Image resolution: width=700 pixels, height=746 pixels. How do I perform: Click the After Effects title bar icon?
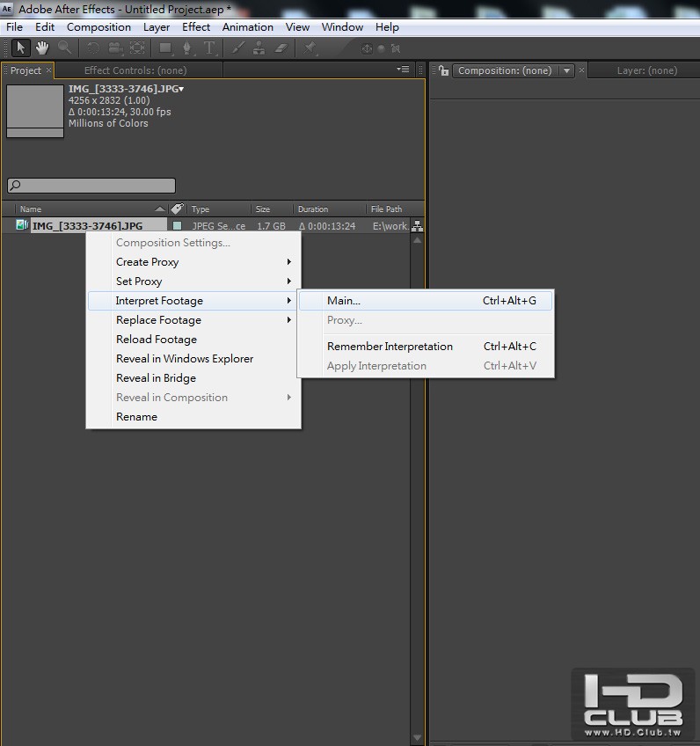[x=7, y=9]
